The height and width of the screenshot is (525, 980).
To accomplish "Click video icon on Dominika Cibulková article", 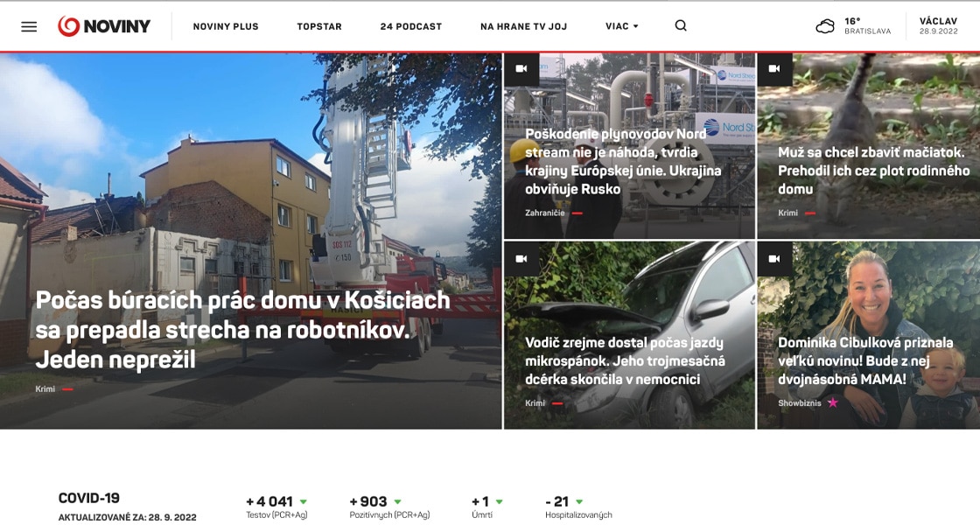I will 774,259.
